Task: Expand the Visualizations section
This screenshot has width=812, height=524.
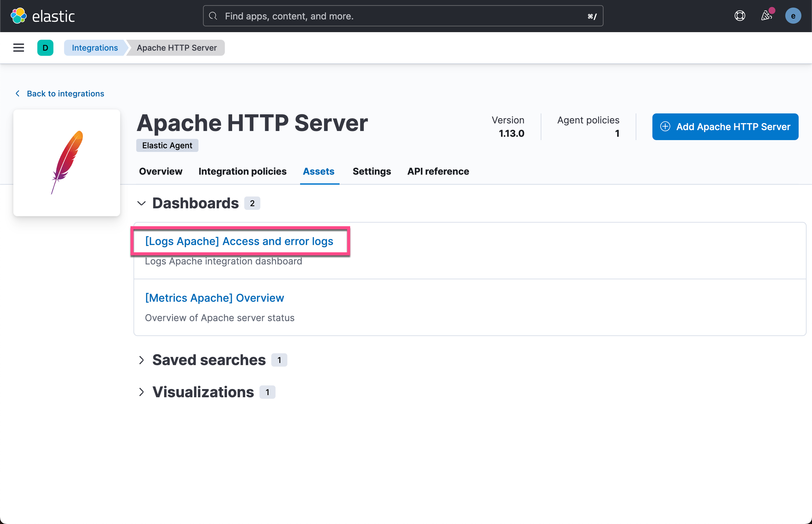Action: pos(141,392)
